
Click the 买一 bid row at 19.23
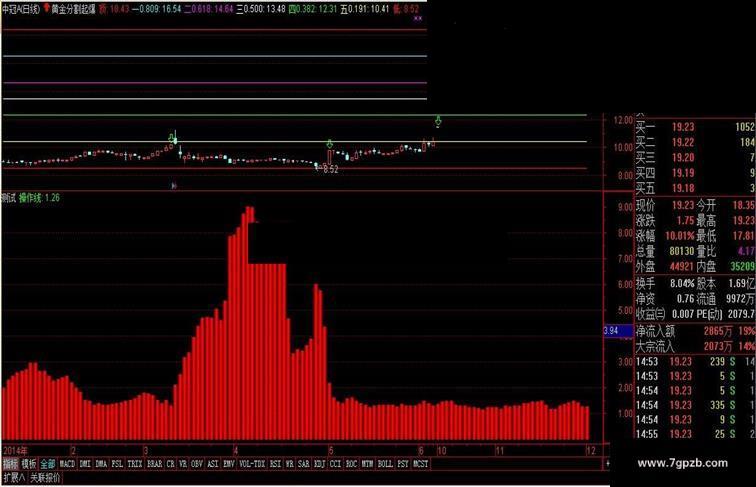695,127
